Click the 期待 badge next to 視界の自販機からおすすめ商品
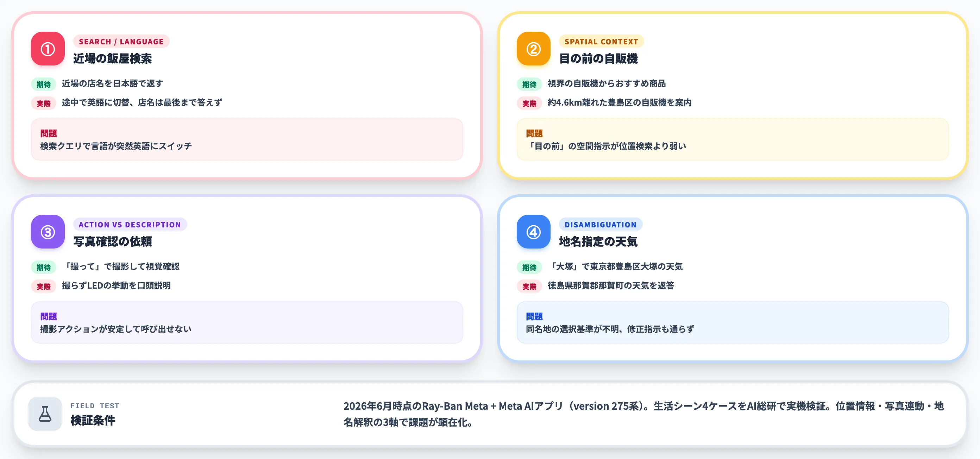 529,84
